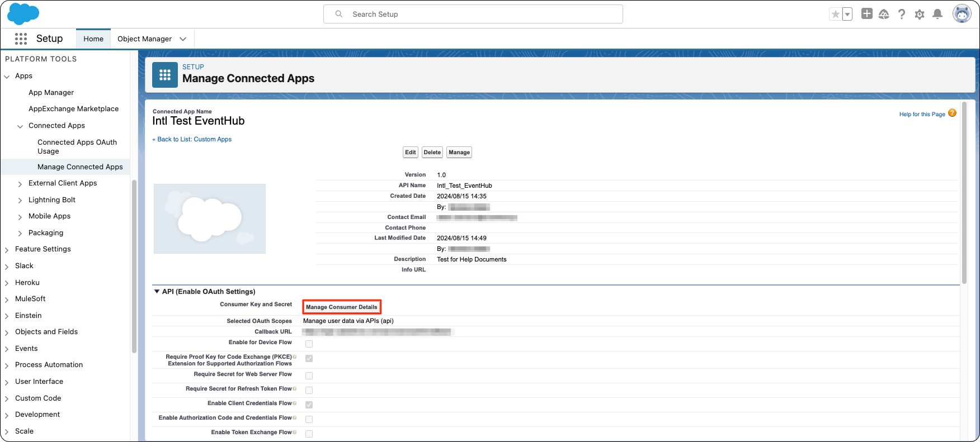Screen dimensions: 980x442
Task: Click Require Secret for Refresh Token info icon
Action: pos(295,388)
